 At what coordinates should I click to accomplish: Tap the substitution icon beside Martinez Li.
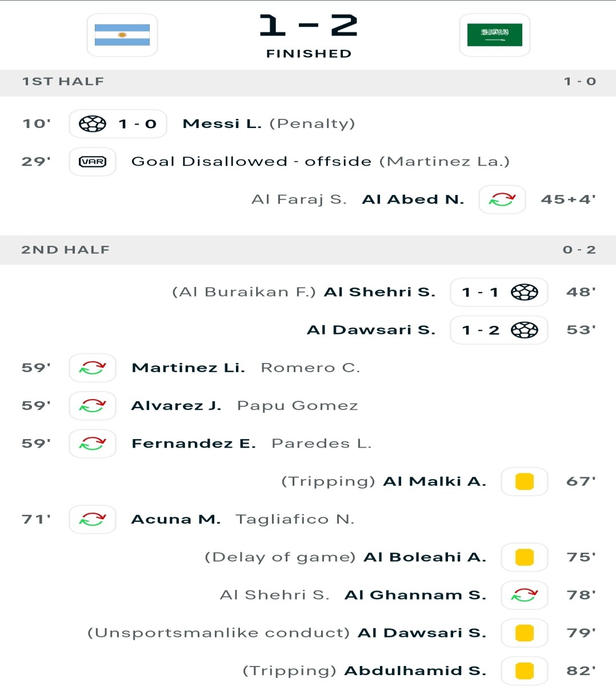(x=93, y=368)
